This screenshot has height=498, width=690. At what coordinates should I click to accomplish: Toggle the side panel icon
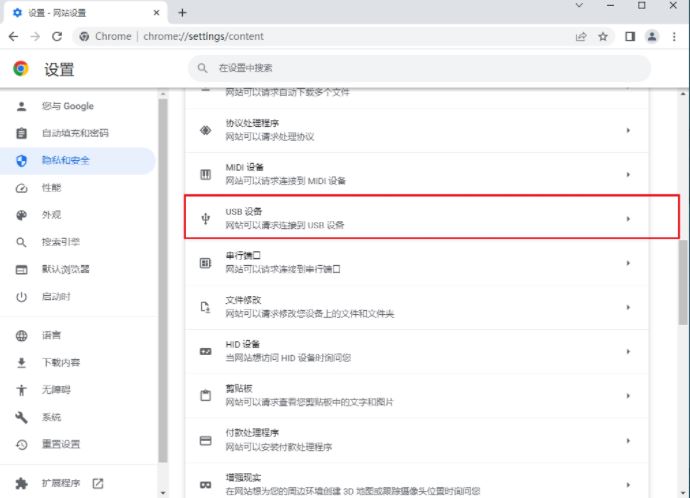click(630, 37)
